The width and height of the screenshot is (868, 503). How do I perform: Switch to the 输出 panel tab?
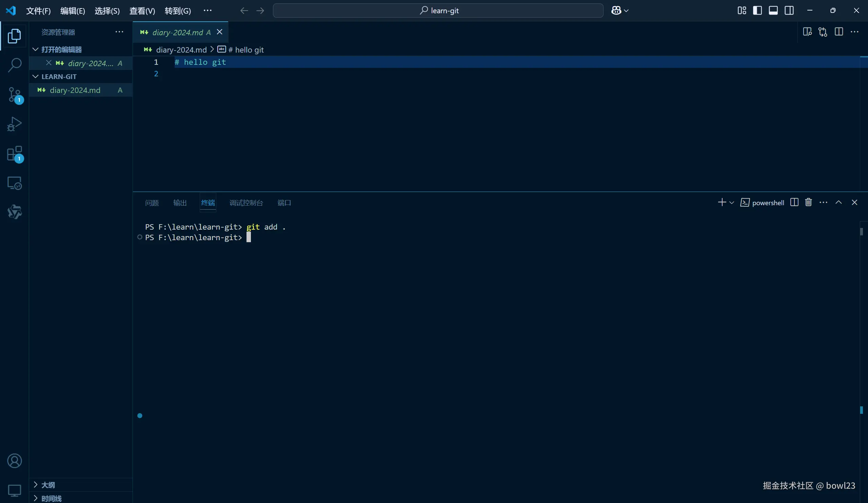tap(180, 203)
